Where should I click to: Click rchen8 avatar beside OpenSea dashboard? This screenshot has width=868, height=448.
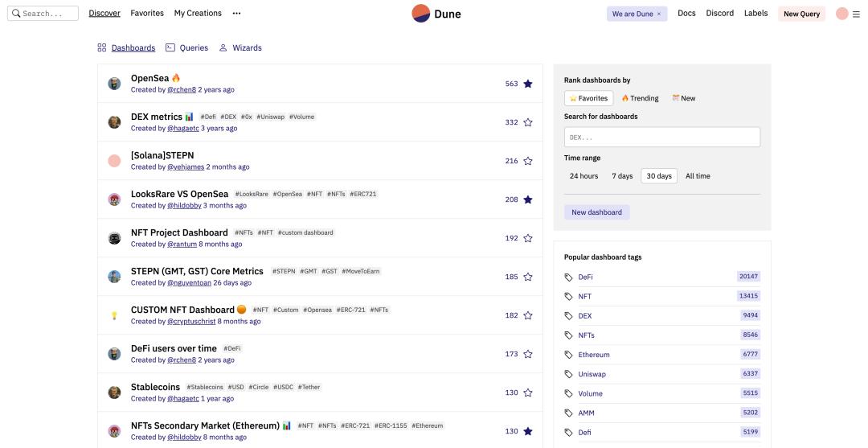[x=114, y=84]
